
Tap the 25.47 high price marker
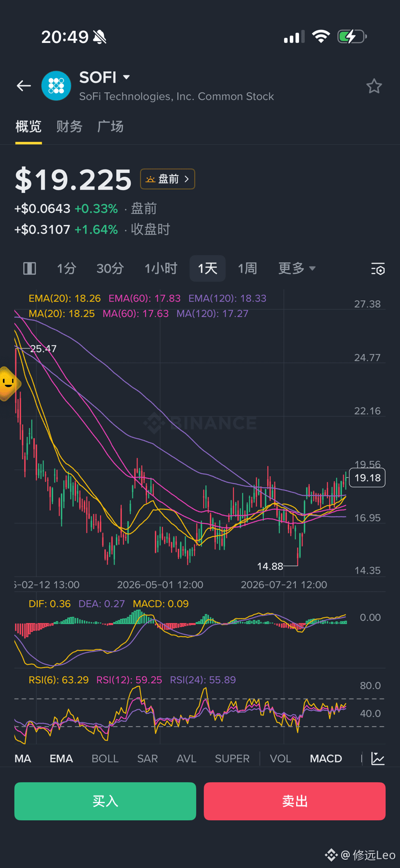coord(43,349)
